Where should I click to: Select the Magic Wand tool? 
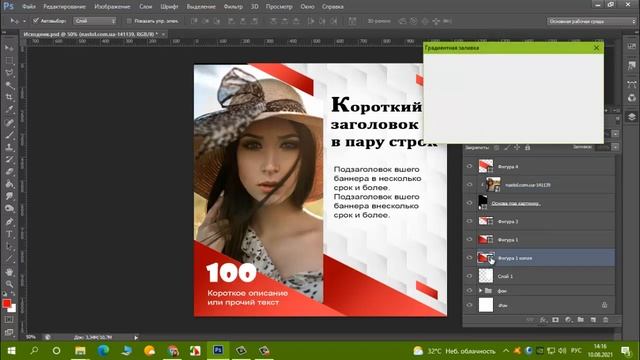click(9, 85)
